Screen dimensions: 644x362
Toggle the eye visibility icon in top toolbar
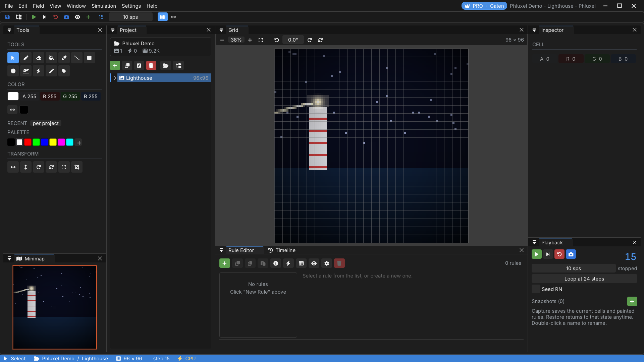(x=77, y=17)
